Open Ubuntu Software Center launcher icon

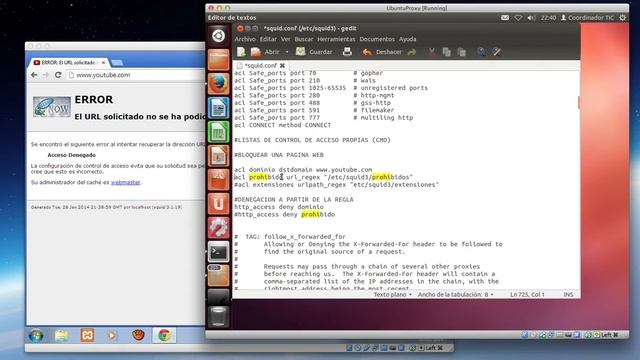218,180
